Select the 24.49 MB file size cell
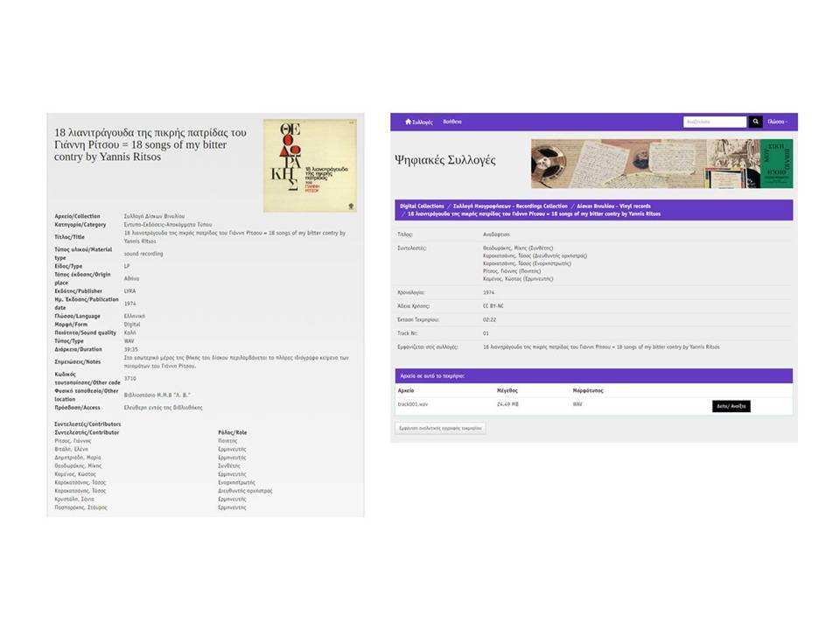This screenshot has width=840, height=630. 507,404
